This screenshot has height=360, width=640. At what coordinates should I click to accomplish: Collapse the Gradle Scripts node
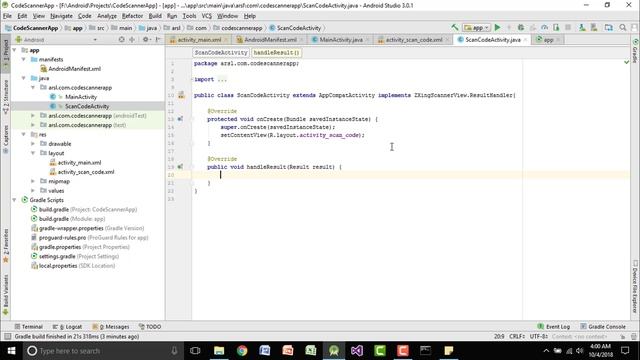click(x=14, y=200)
